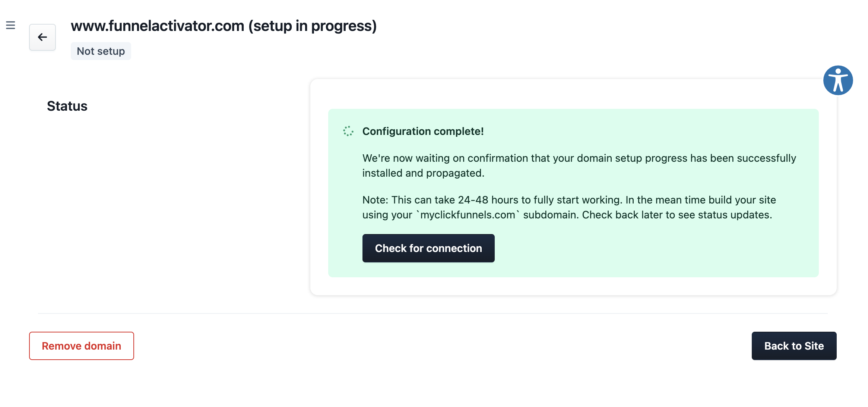Click the Back to Site button

pyautogui.click(x=794, y=346)
